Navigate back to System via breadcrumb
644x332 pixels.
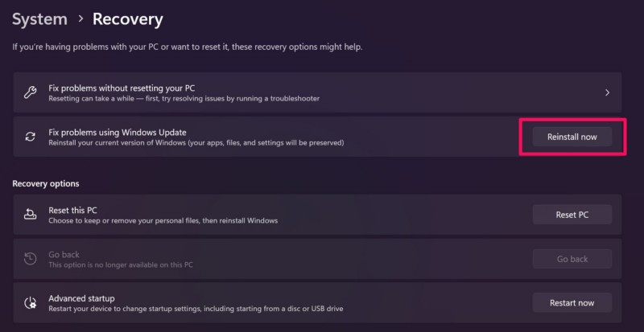tap(39, 18)
